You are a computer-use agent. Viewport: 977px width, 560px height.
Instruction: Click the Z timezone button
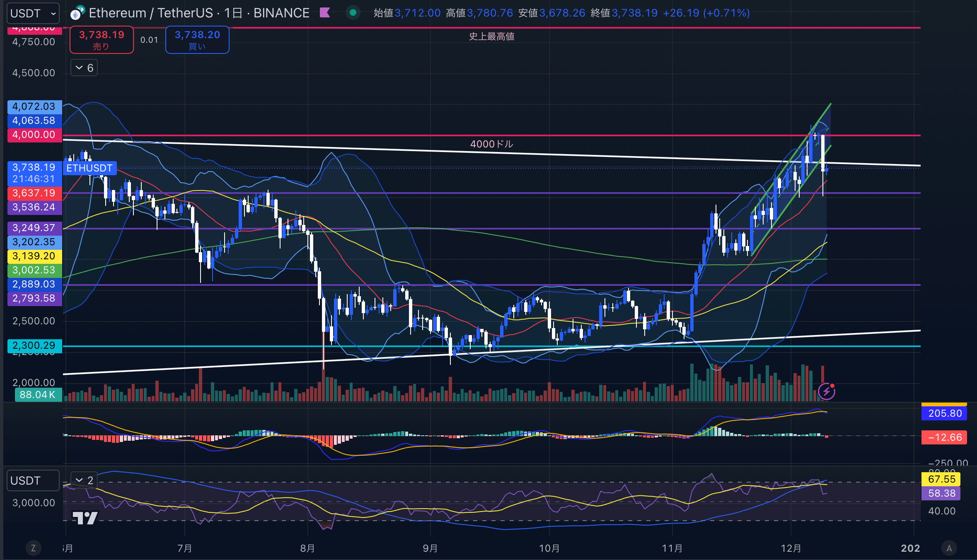pyautogui.click(x=33, y=548)
